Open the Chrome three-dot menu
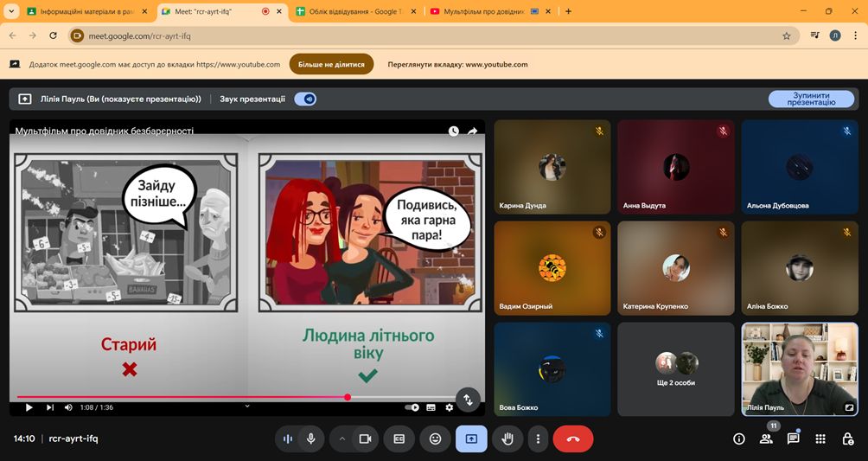Image resolution: width=868 pixels, height=461 pixels. 855,35
